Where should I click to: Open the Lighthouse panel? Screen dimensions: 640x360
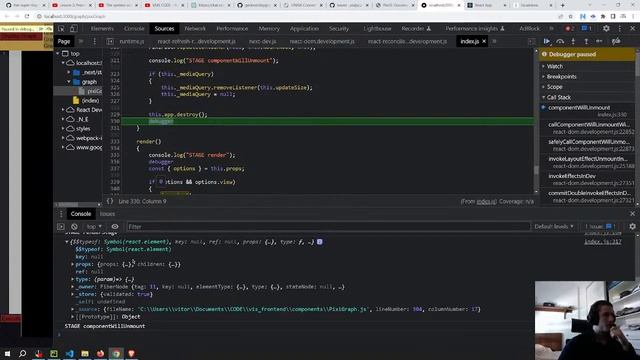pos(377,29)
